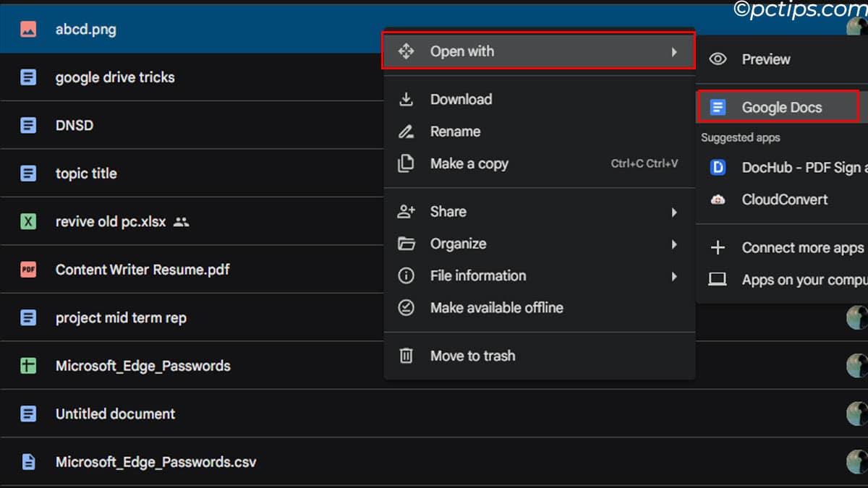Screen dimensions: 868x488
Task: Select the Content Writer Resume.pdf file name
Action: tap(142, 270)
